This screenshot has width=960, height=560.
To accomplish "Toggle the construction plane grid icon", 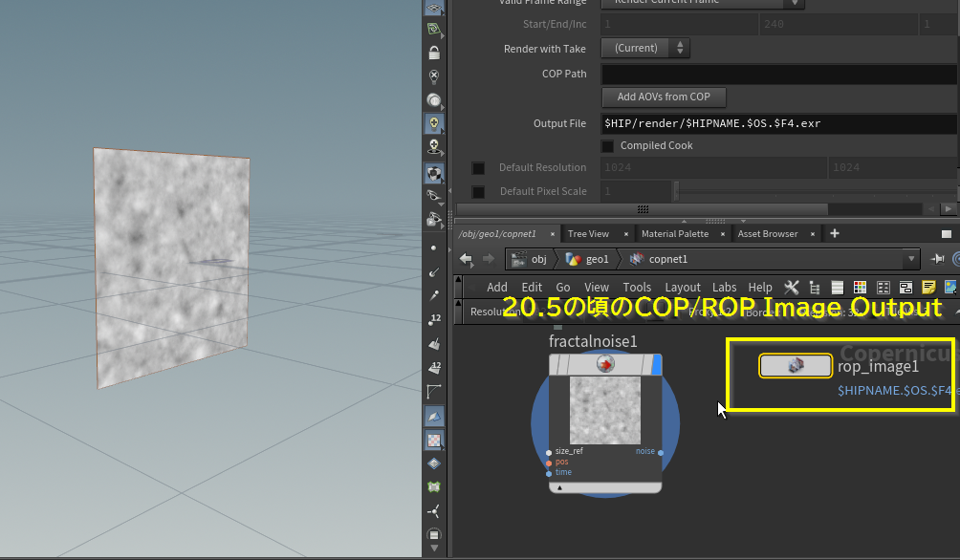I will [x=434, y=8].
